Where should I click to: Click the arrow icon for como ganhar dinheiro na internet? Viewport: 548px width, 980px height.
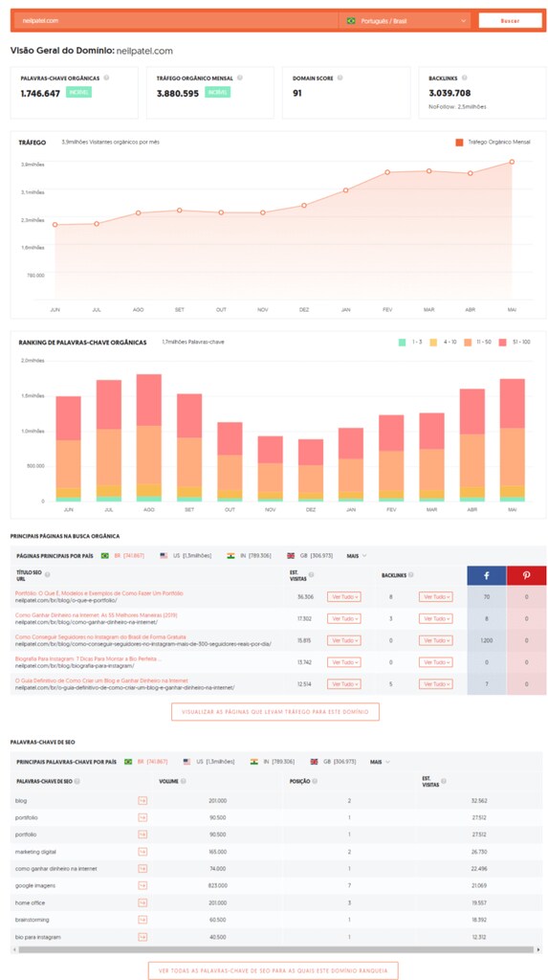click(142, 869)
